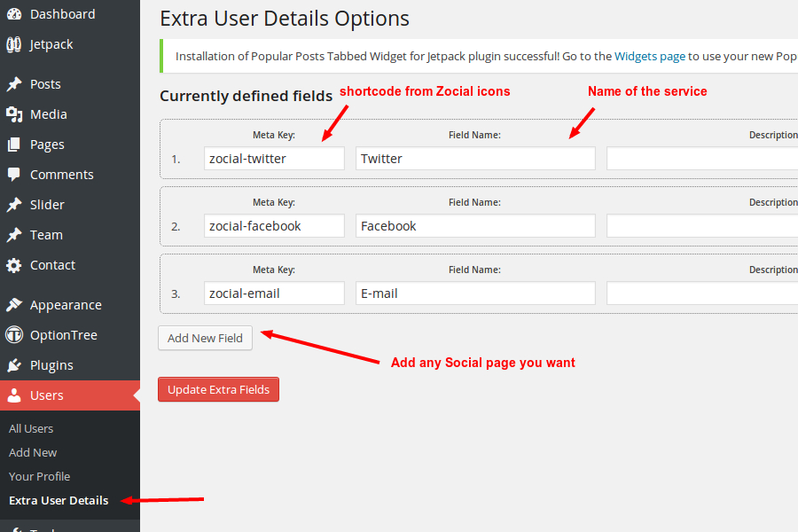Click the Users person icon
Screen dimensions: 798x532
(x=14, y=395)
